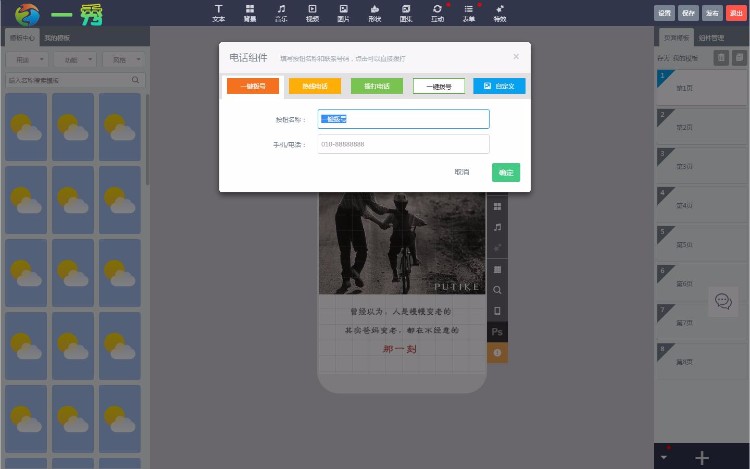Select page 第5页 in the page list

702,244
